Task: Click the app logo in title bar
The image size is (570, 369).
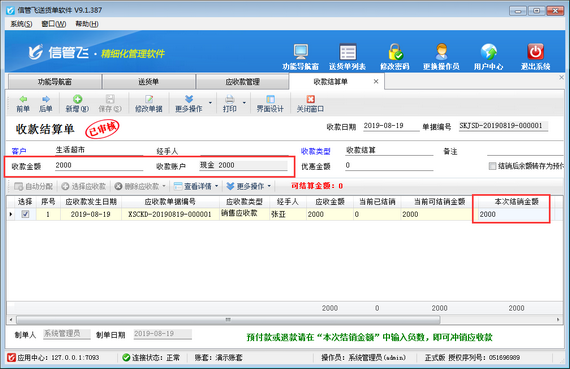Action: click(x=11, y=10)
